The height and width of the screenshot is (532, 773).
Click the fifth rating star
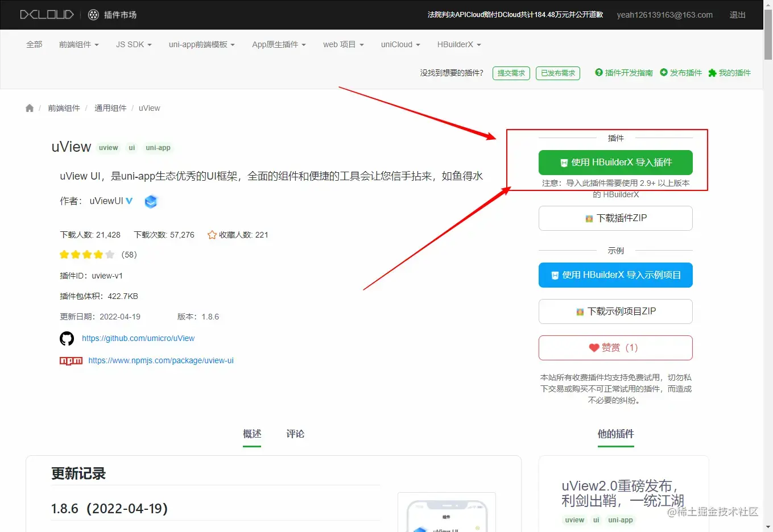tap(110, 254)
